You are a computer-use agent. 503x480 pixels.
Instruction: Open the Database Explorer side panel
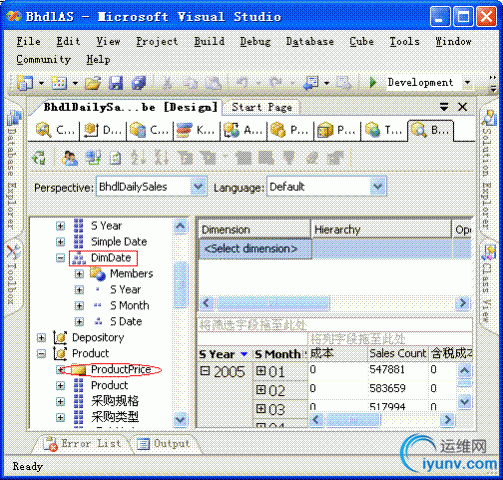point(13,170)
